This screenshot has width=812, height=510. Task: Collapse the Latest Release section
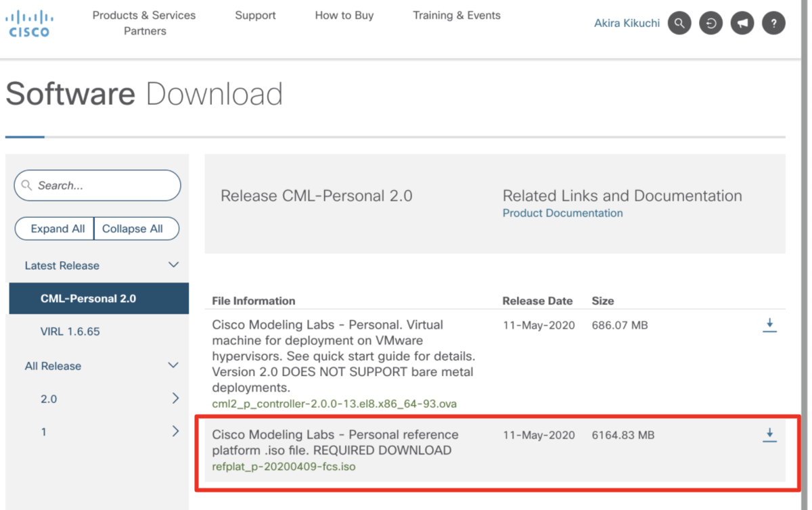(x=173, y=265)
